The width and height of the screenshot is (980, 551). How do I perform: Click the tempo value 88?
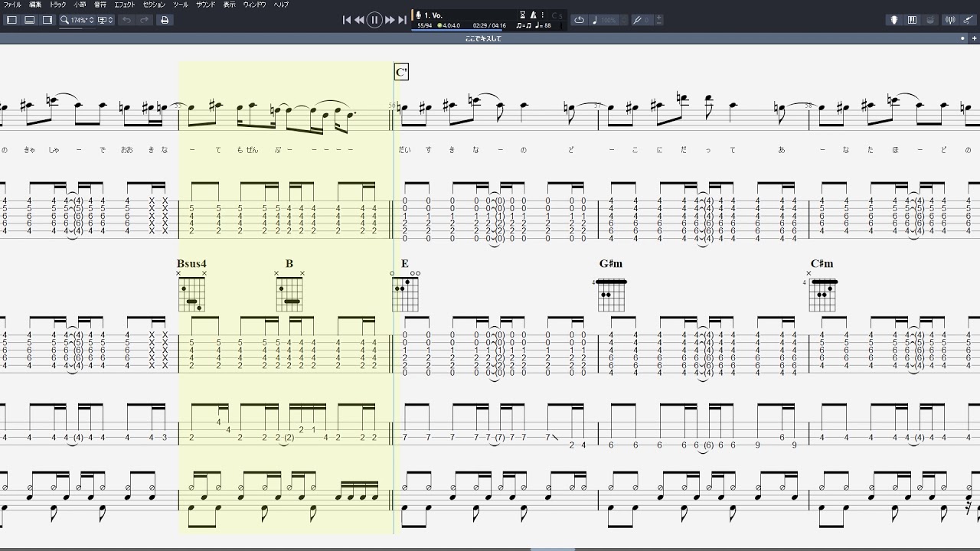point(547,25)
